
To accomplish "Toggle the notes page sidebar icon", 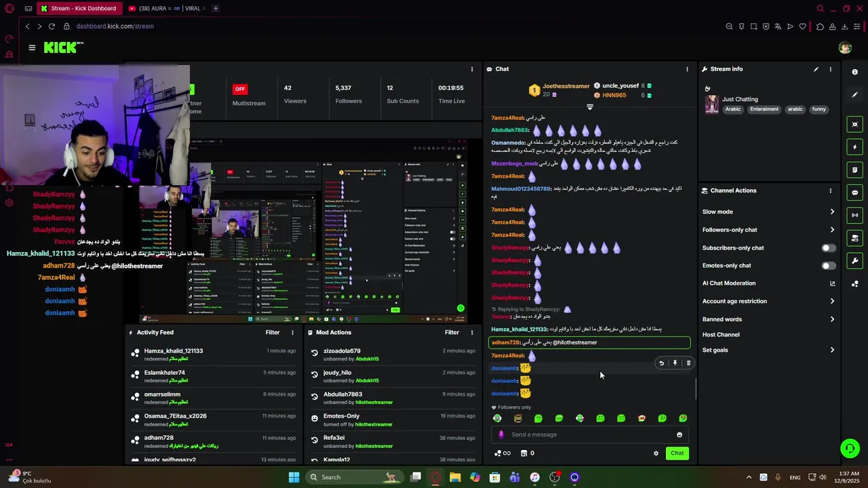I will coord(854,169).
